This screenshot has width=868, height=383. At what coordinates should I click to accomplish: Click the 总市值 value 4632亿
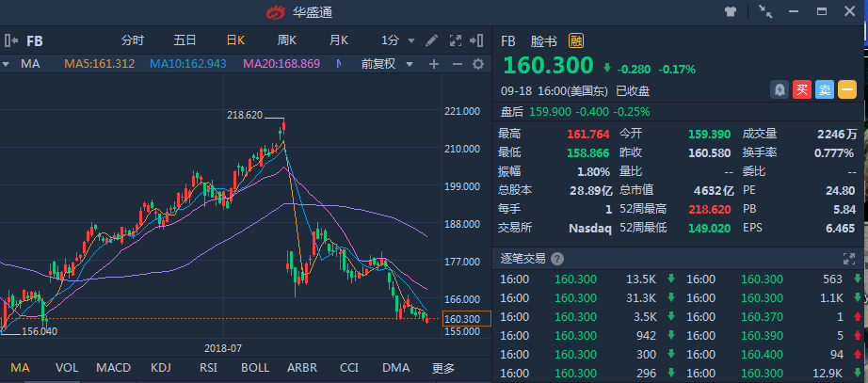click(x=715, y=190)
